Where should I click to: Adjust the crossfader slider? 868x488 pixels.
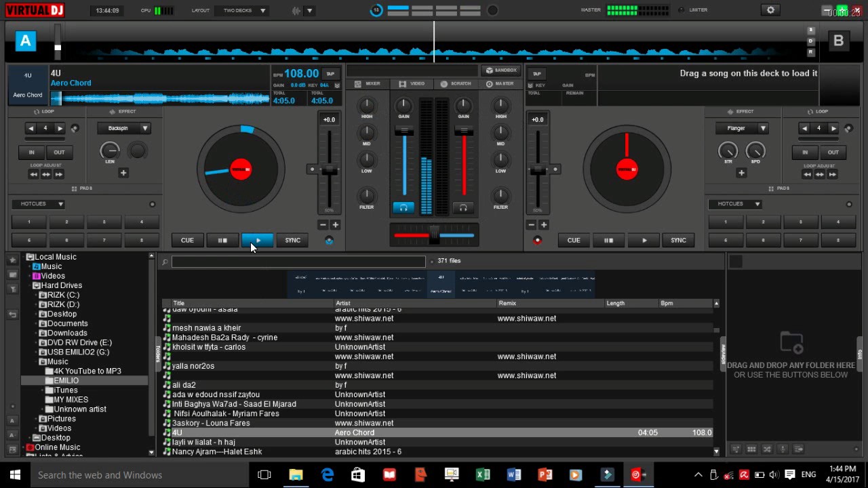coord(434,235)
